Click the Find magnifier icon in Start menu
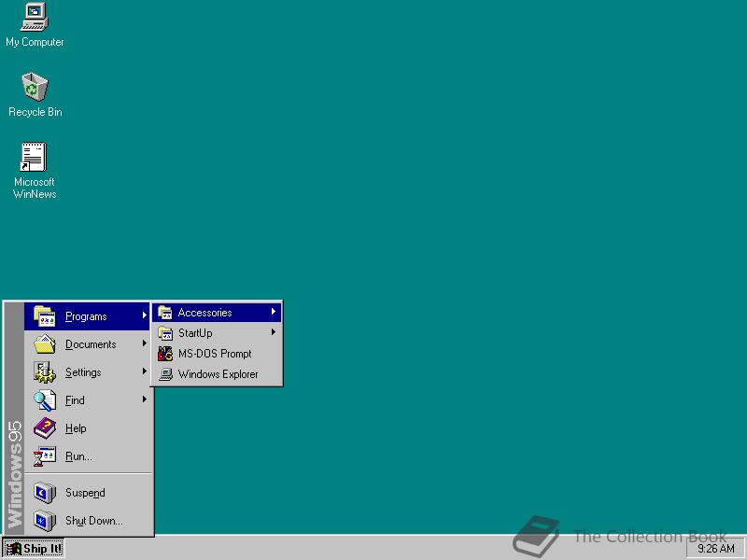747x560 pixels. pos(44,400)
